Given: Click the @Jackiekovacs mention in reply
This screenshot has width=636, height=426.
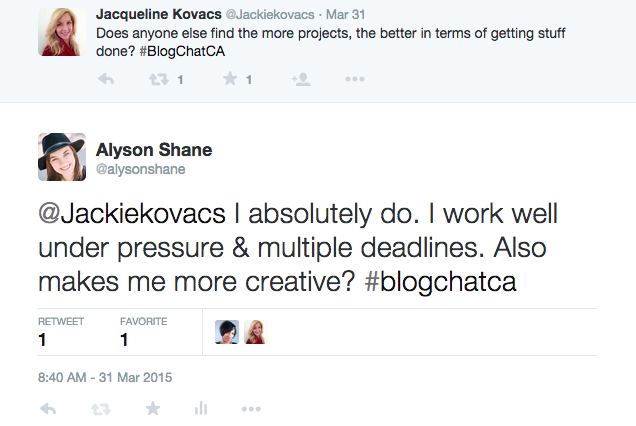Looking at the screenshot, I should (x=132, y=214).
